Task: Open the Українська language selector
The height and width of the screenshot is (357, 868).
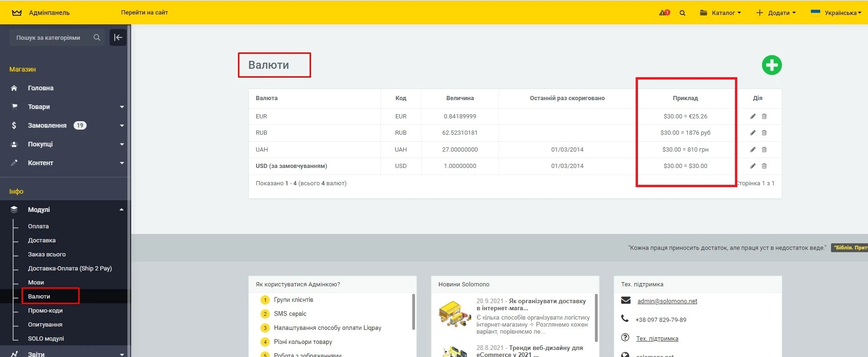Action: (836, 13)
